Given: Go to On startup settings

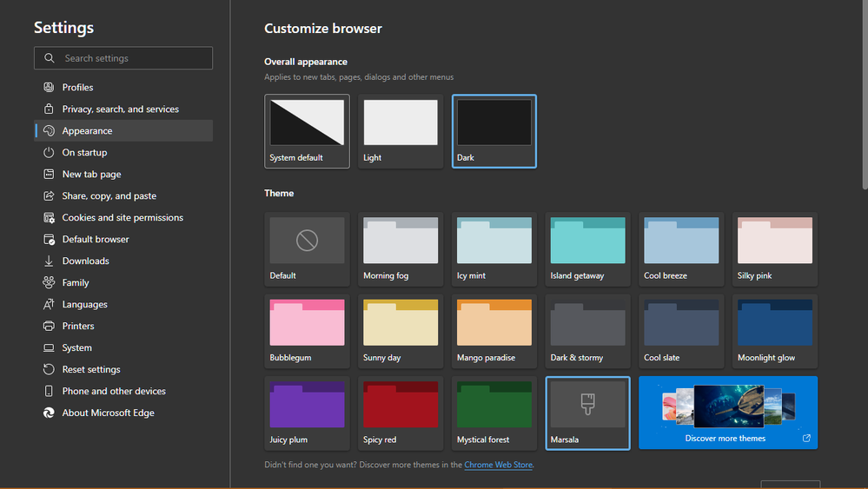Looking at the screenshot, I should click(x=123, y=152).
